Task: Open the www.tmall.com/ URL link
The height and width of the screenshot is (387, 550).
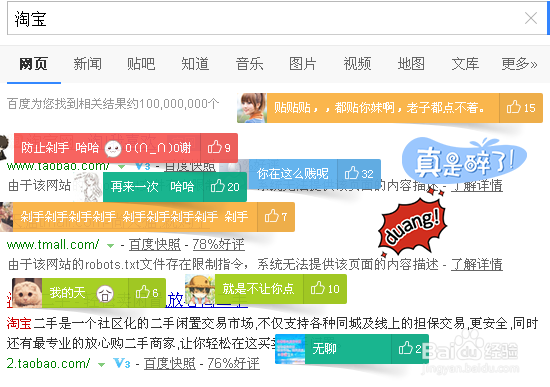Action: (53, 245)
